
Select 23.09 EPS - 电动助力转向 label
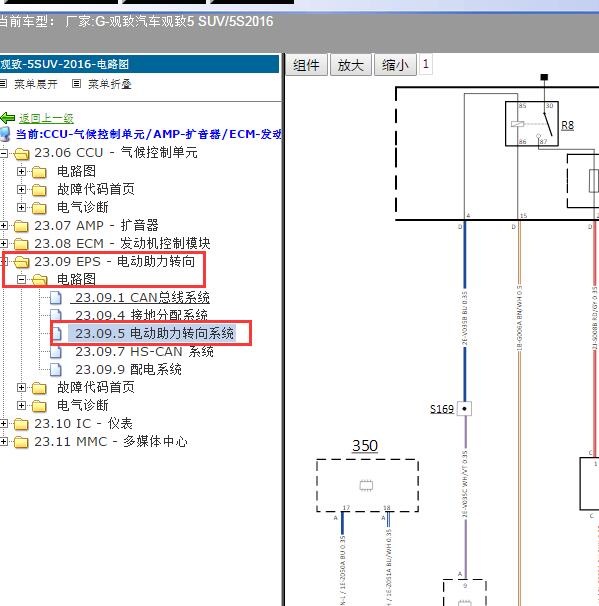tap(114, 262)
